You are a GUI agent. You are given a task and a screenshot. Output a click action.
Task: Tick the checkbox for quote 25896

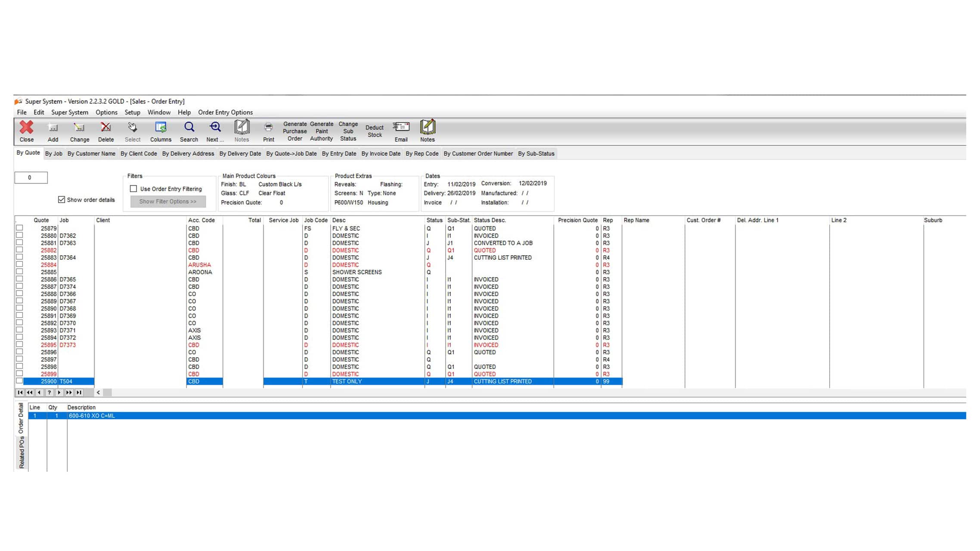click(x=19, y=352)
